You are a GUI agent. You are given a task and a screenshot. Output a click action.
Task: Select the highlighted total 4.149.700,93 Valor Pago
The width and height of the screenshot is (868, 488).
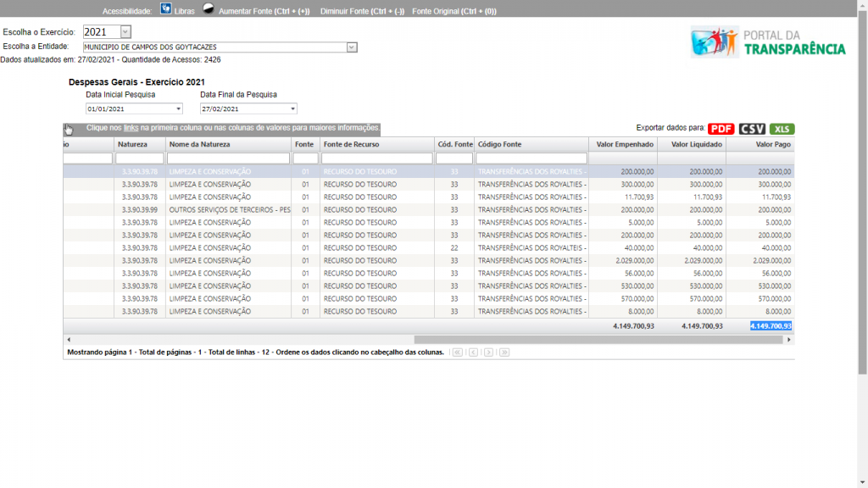(x=771, y=326)
